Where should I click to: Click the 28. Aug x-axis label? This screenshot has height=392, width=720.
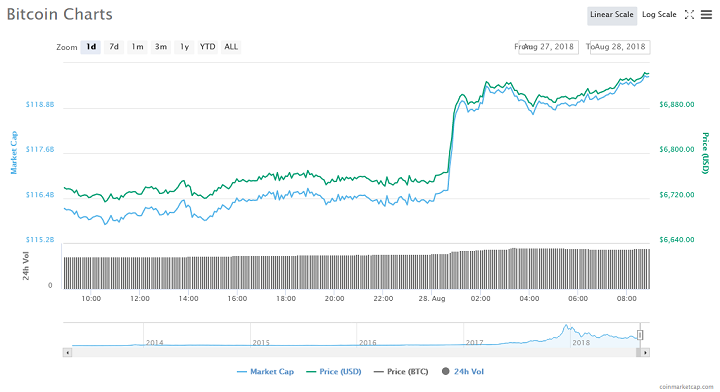[x=432, y=299]
